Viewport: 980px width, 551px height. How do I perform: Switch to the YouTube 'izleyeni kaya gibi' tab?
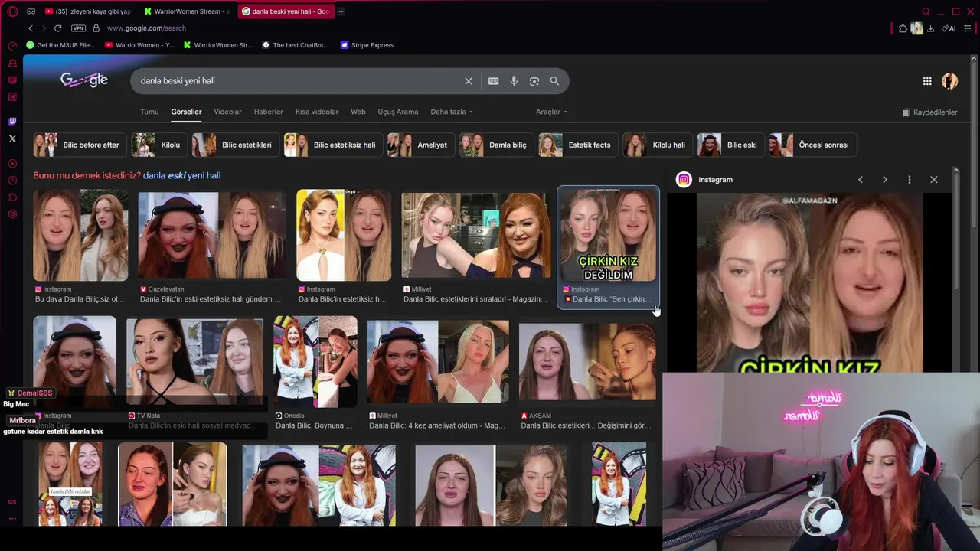tap(87, 11)
